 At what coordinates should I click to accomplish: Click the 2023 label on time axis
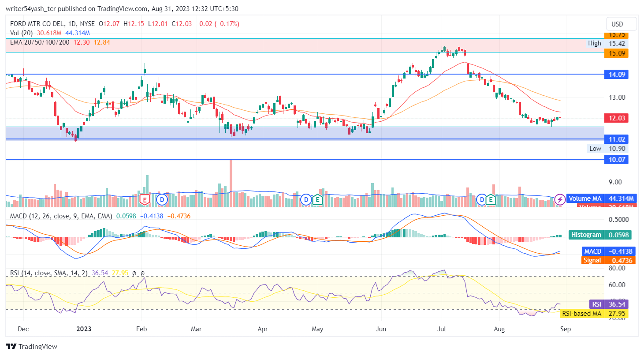[84, 329]
